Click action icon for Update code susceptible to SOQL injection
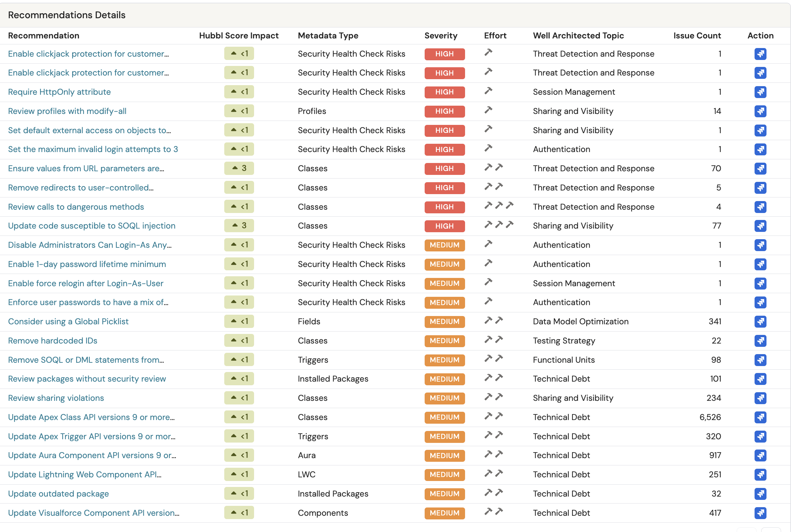This screenshot has height=532, width=791. click(760, 226)
